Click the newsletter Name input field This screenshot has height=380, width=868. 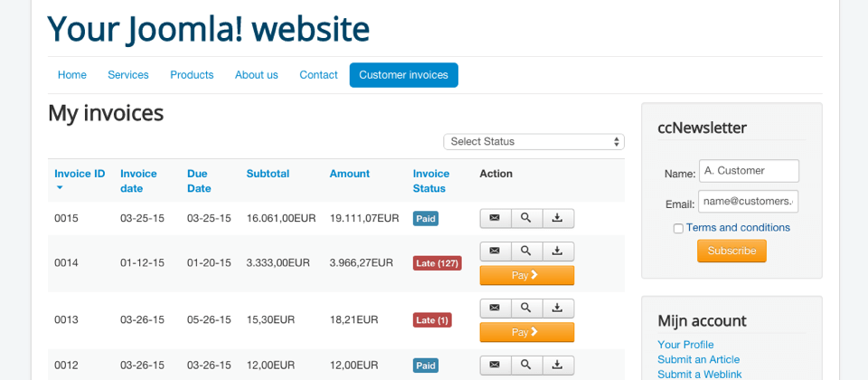pos(749,171)
